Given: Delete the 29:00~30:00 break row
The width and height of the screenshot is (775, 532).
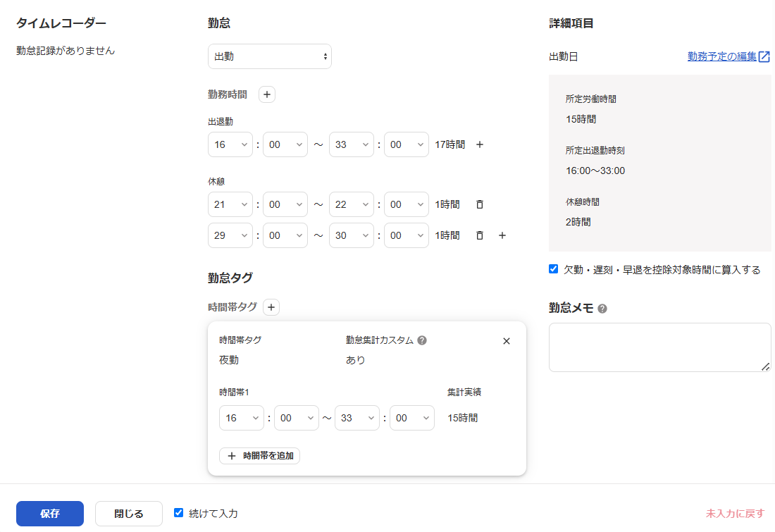Looking at the screenshot, I should tap(479, 235).
